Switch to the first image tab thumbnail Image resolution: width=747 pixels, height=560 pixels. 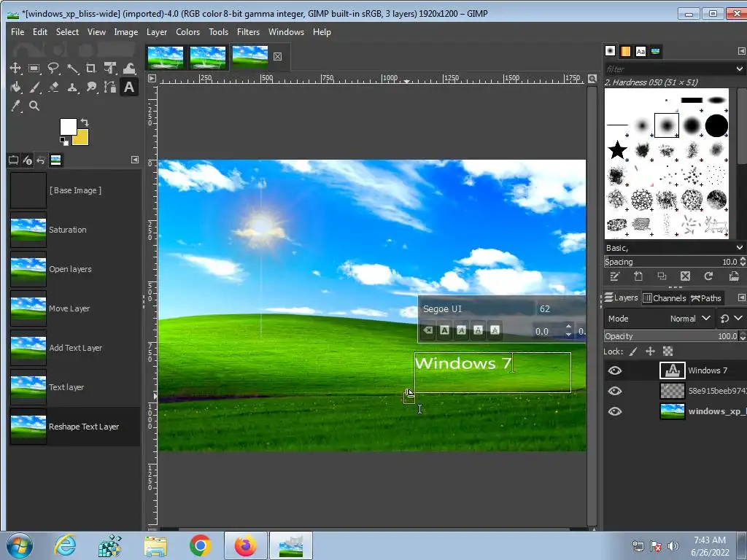click(x=166, y=57)
